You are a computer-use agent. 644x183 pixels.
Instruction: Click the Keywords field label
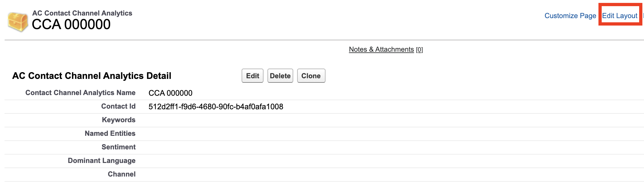[x=119, y=120]
